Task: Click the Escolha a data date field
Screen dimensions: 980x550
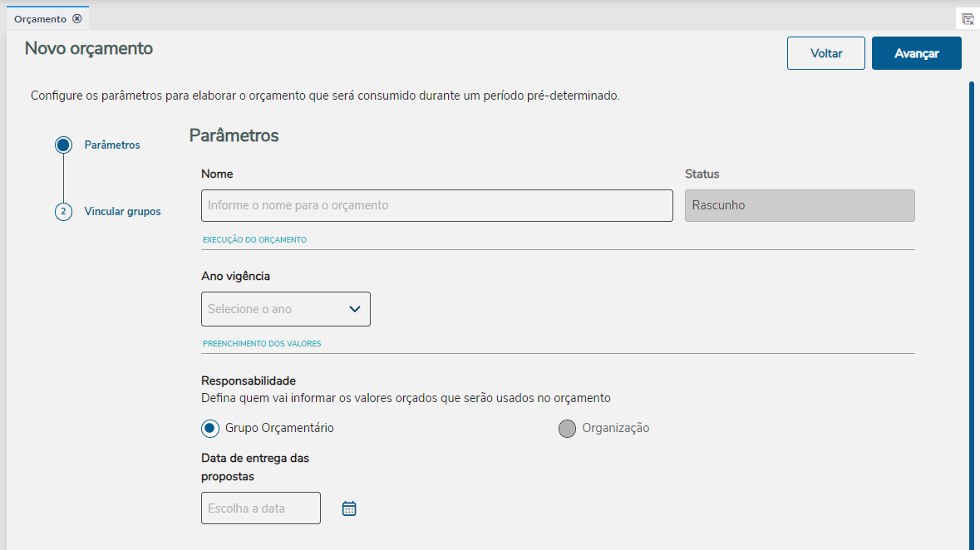Action: point(260,508)
